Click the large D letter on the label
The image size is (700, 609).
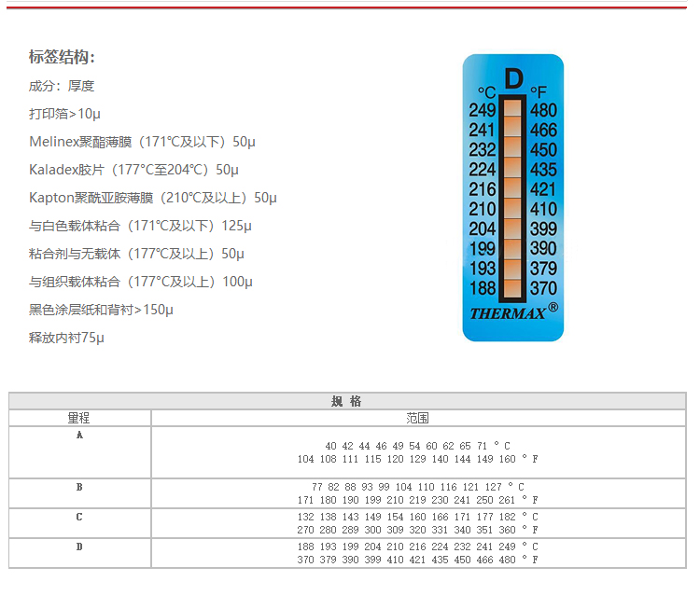(x=513, y=79)
